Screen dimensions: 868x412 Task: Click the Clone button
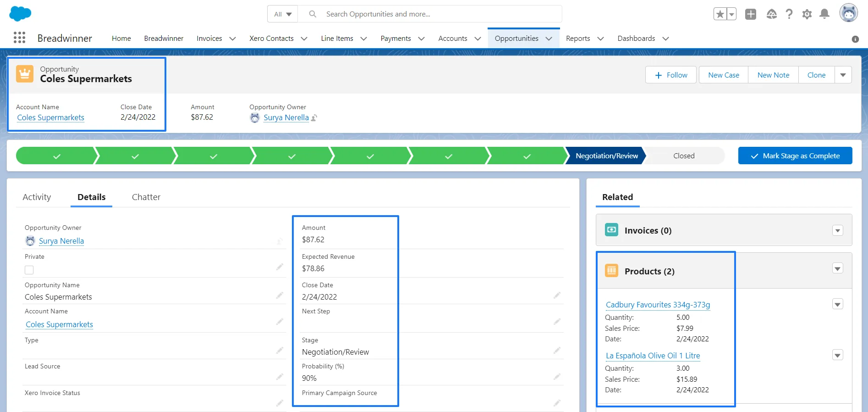click(817, 75)
